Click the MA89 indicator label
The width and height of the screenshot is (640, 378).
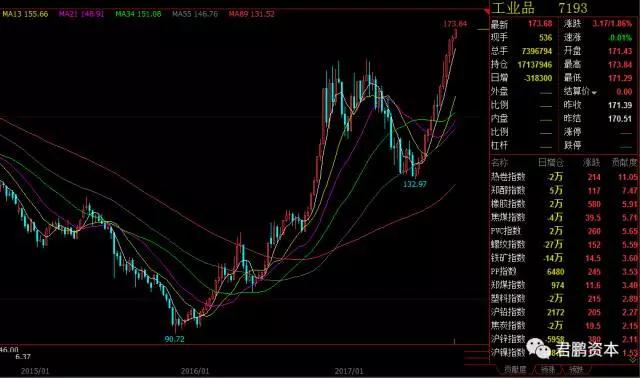click(x=251, y=14)
